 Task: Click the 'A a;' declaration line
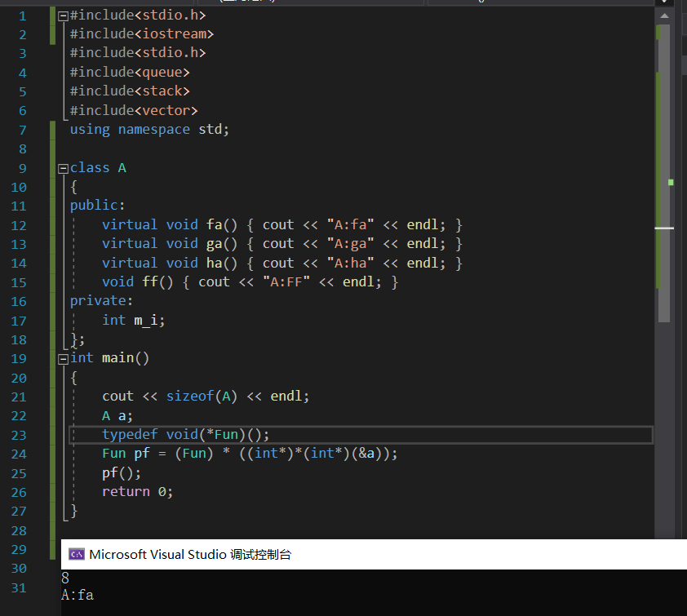[117, 416]
